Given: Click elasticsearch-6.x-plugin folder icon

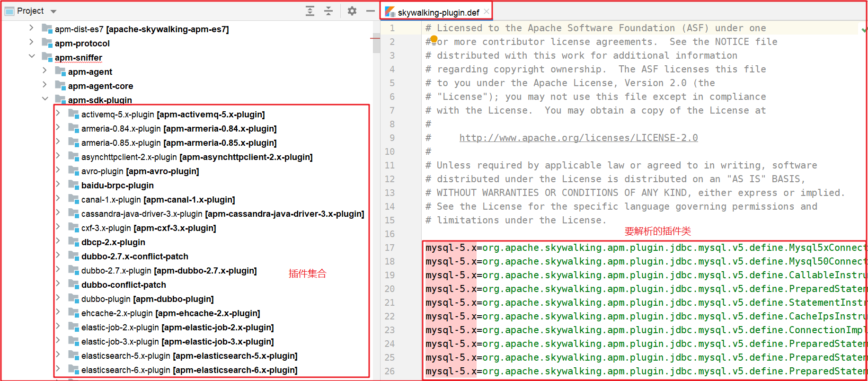Looking at the screenshot, I should (x=73, y=369).
